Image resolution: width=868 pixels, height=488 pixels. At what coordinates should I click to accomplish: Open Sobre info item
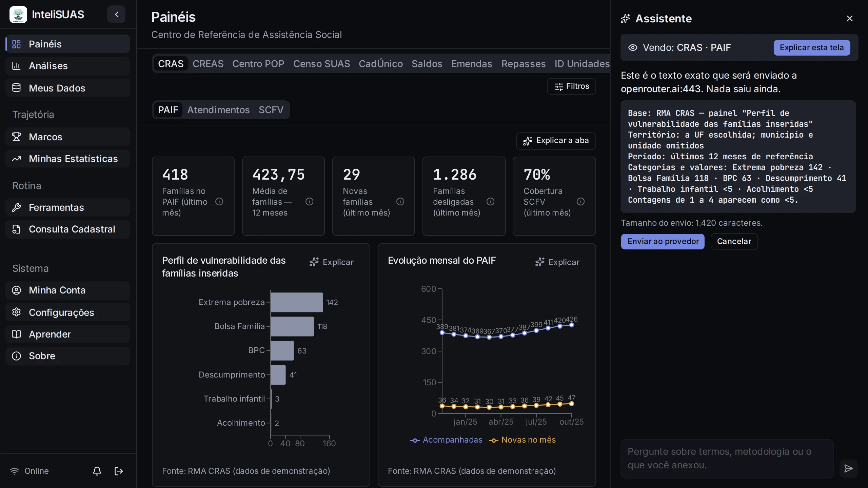(x=68, y=356)
